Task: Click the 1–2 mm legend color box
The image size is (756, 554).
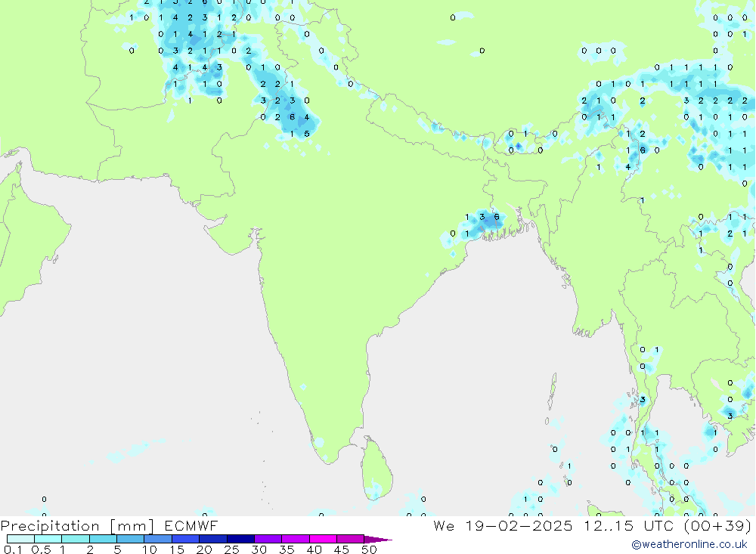Action: (x=76, y=539)
